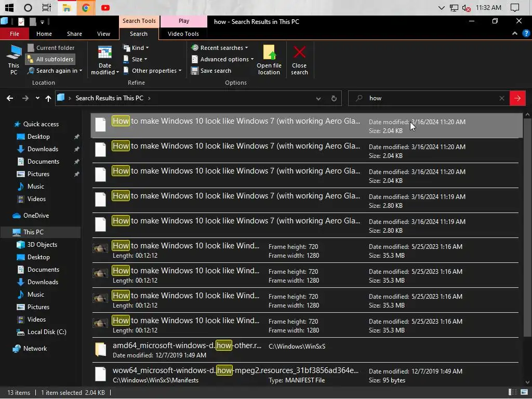Click YouTube icon on taskbar
Image resolution: width=532 pixels, height=399 pixels.
[105, 7]
